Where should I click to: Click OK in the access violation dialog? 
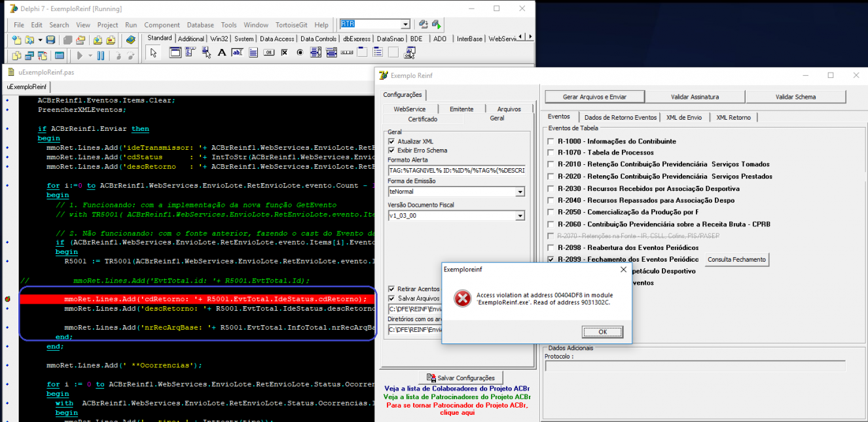click(602, 332)
